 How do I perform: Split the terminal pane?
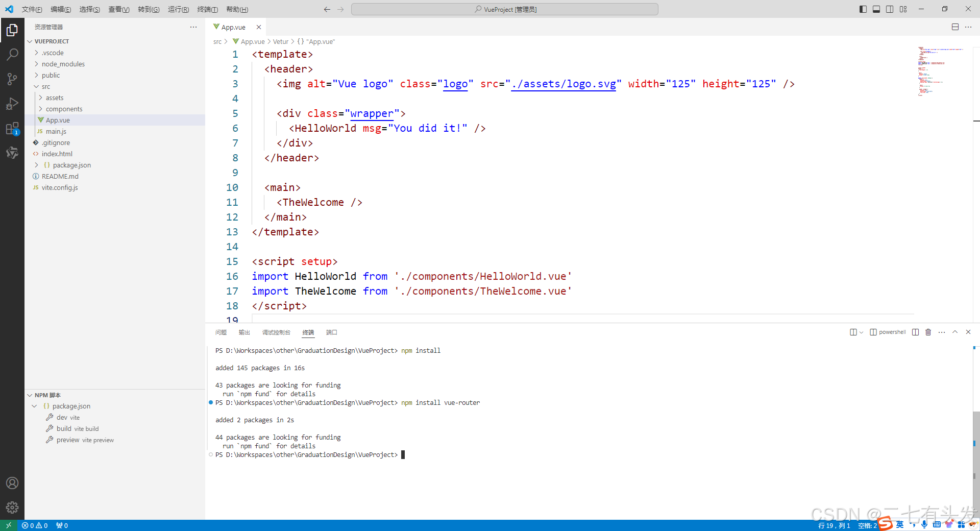click(x=915, y=332)
